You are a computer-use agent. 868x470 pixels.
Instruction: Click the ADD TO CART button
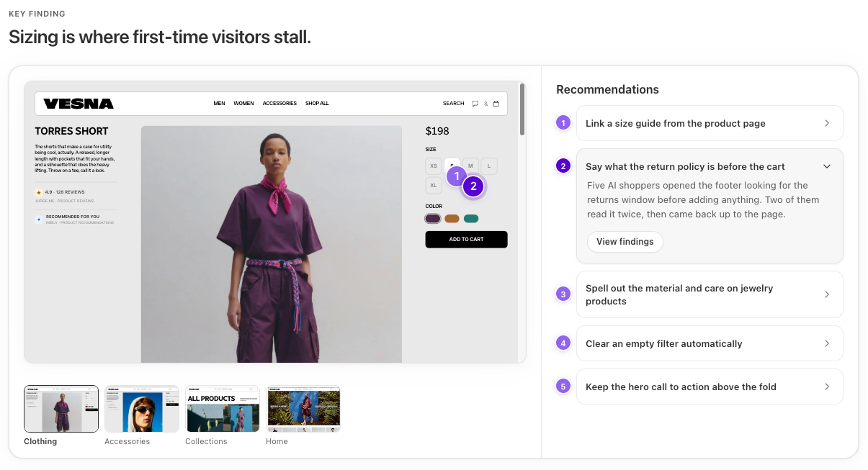tap(467, 240)
